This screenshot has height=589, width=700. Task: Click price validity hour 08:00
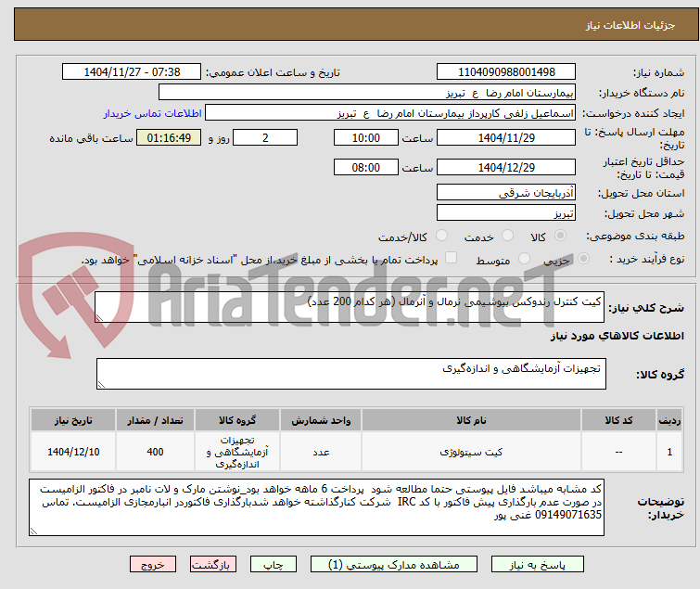(x=365, y=167)
